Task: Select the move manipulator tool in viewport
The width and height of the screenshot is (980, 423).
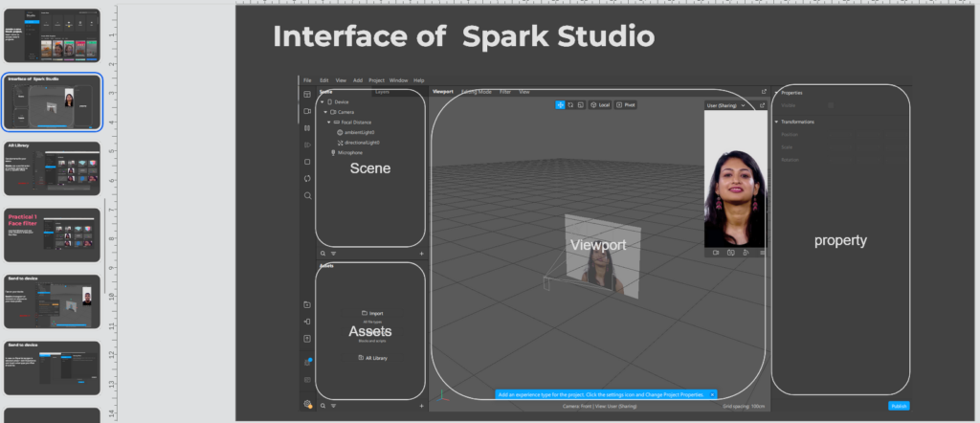Action: 561,104
